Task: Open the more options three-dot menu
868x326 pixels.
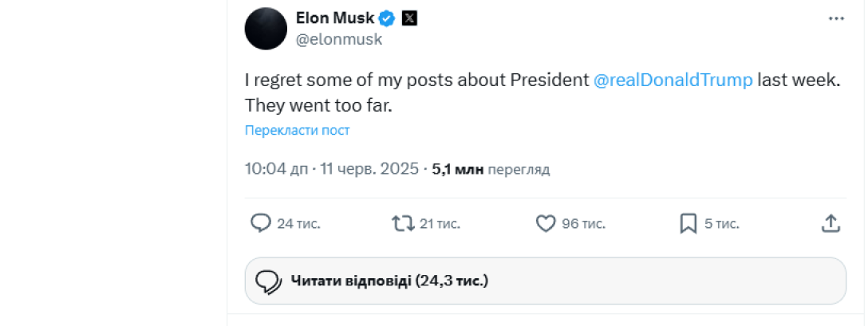Action: (835, 18)
